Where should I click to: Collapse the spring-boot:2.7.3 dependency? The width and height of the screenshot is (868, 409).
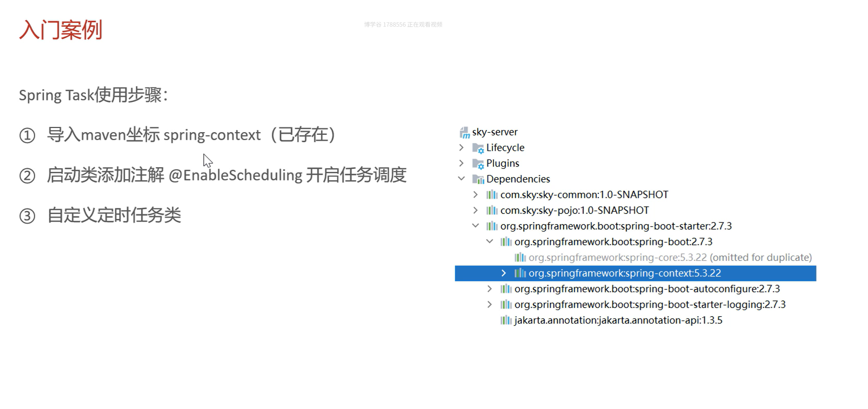point(490,241)
